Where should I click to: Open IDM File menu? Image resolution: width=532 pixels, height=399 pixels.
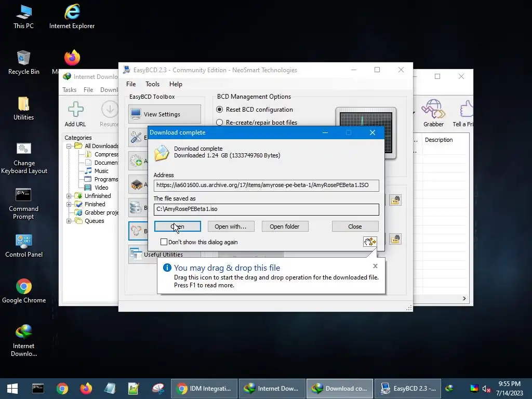88,90
